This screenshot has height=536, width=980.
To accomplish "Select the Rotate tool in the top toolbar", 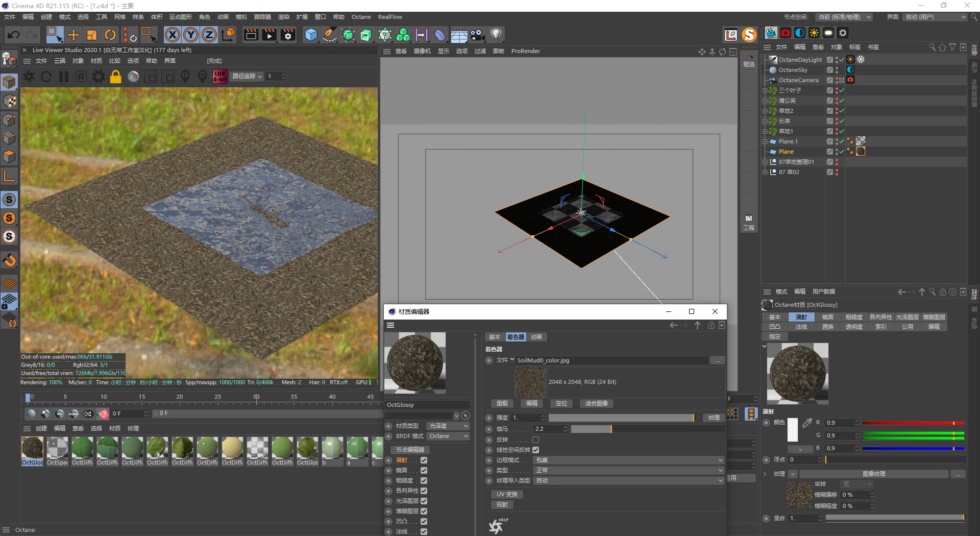I will (x=110, y=35).
